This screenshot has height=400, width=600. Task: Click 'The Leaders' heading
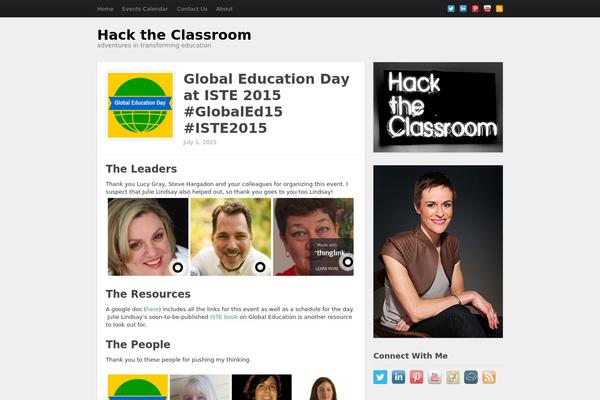141,169
